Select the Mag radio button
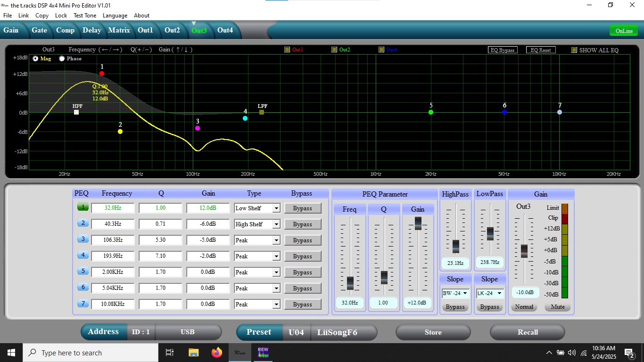This screenshot has width=644, height=362. tap(36, 59)
